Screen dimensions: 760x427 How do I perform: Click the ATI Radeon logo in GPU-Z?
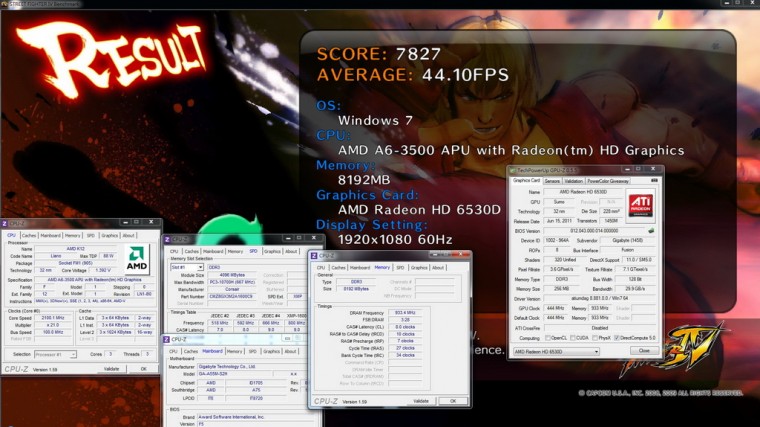click(639, 205)
